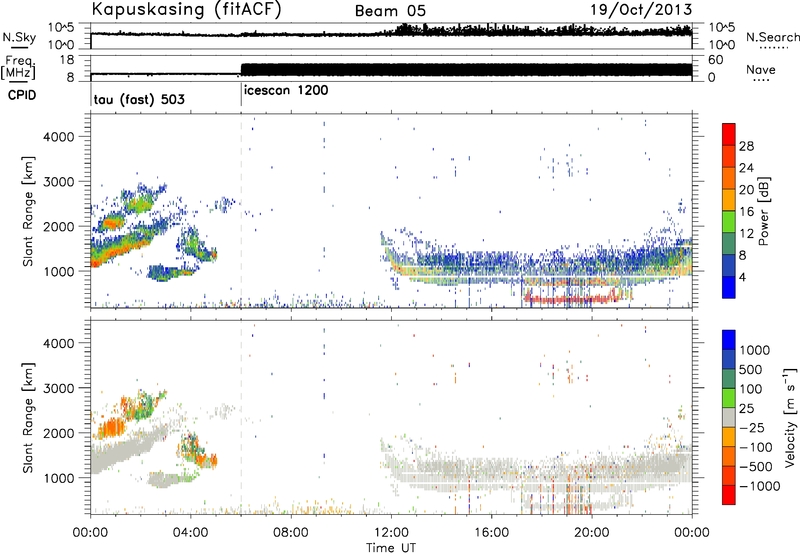Click the 'Freq. [MHz]' axis label
Screen dimensions: 800x554
point(19,68)
